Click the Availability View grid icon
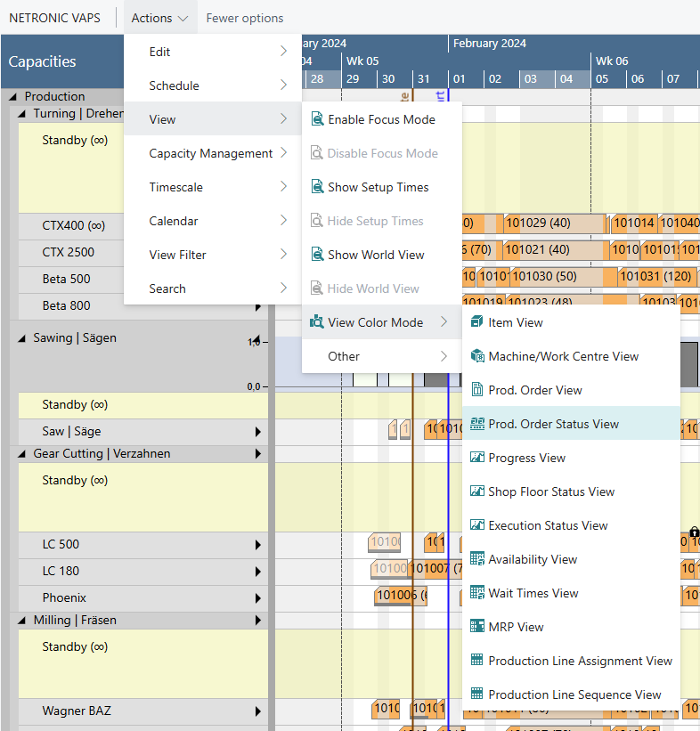This screenshot has width=700, height=731. (477, 559)
